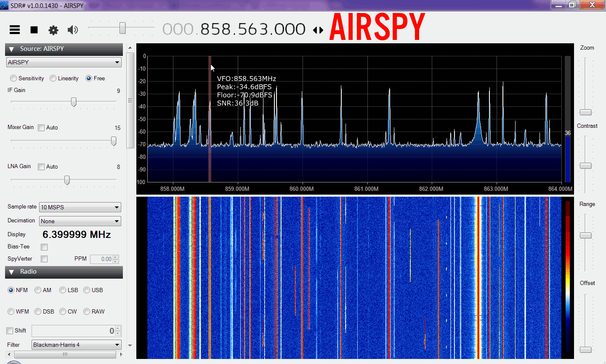This screenshot has height=364, width=606.
Task: Click the tuning-style arrows icon beside the frequency
Action: point(318,30)
